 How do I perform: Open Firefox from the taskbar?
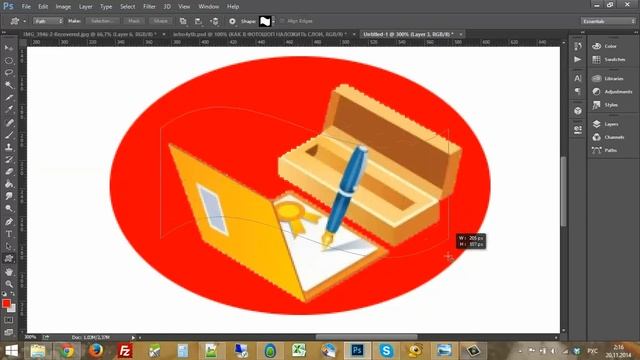(96, 351)
